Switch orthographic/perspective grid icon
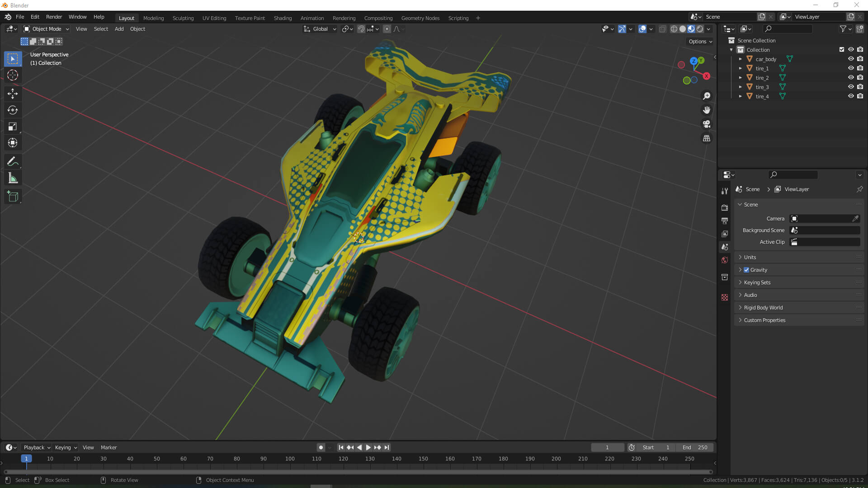Viewport: 868px width, 488px height. click(x=707, y=138)
